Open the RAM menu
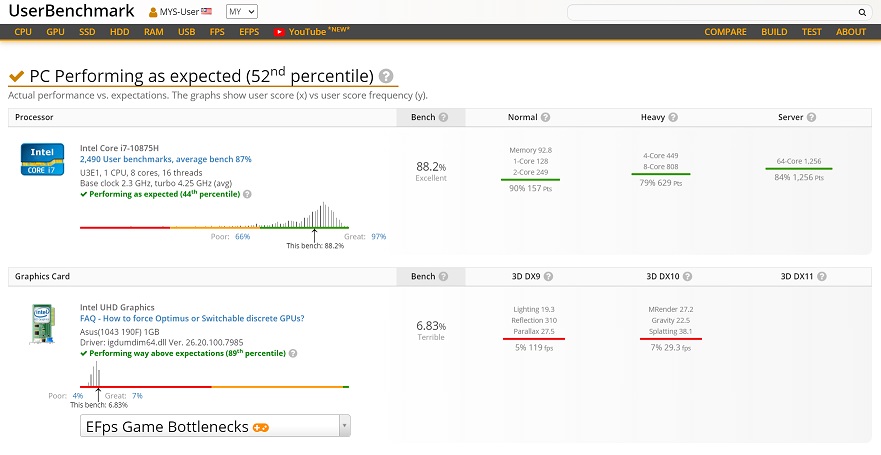881x455 pixels. coord(154,32)
